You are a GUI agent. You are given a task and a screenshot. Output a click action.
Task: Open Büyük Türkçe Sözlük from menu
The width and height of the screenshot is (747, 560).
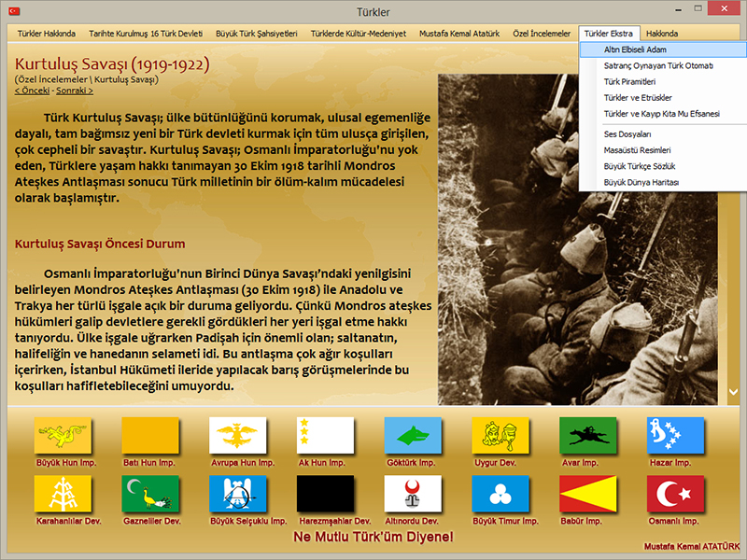coord(639,165)
